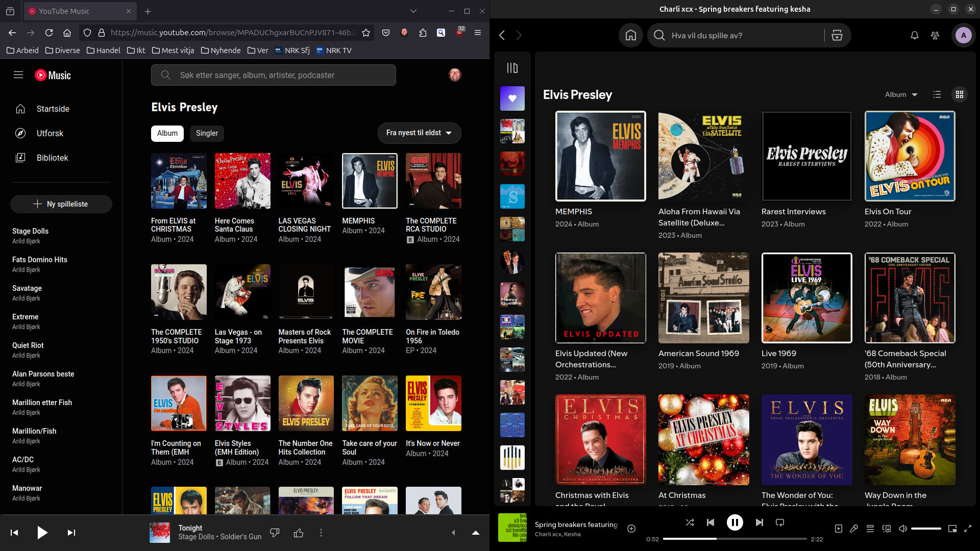
Task: Open Spotify queue icon
Action: [870, 529]
